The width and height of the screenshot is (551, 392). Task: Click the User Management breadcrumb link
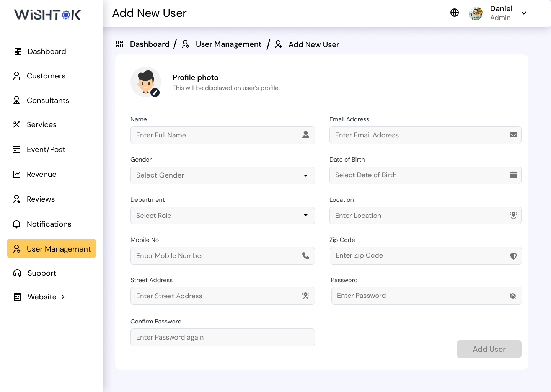click(228, 44)
